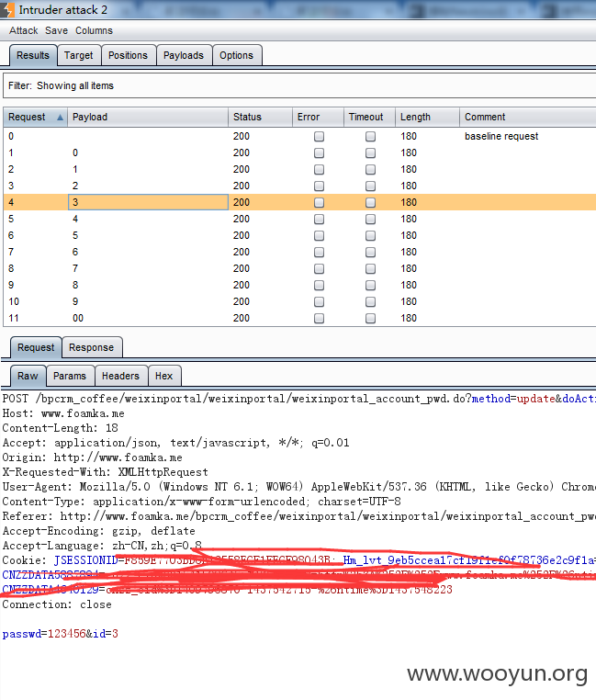
Task: Click the Burp Suite lightning icon in title bar
Action: (x=7, y=9)
